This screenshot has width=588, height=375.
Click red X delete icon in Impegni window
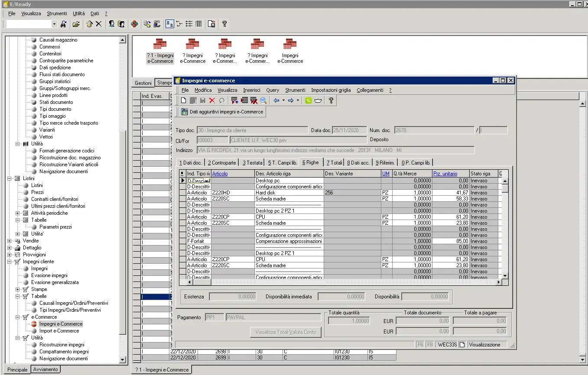212,100
